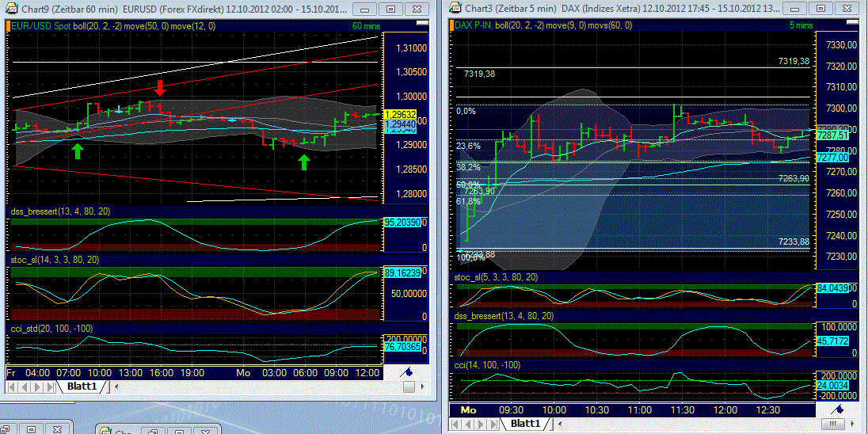Click the blue flag icon in Chart3
This screenshot has height=434, width=868.
point(837,410)
